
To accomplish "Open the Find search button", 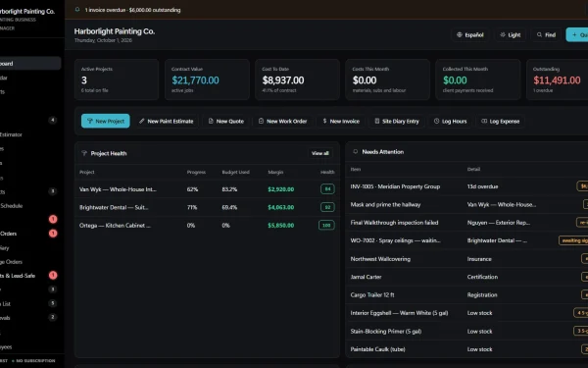I will pos(546,35).
